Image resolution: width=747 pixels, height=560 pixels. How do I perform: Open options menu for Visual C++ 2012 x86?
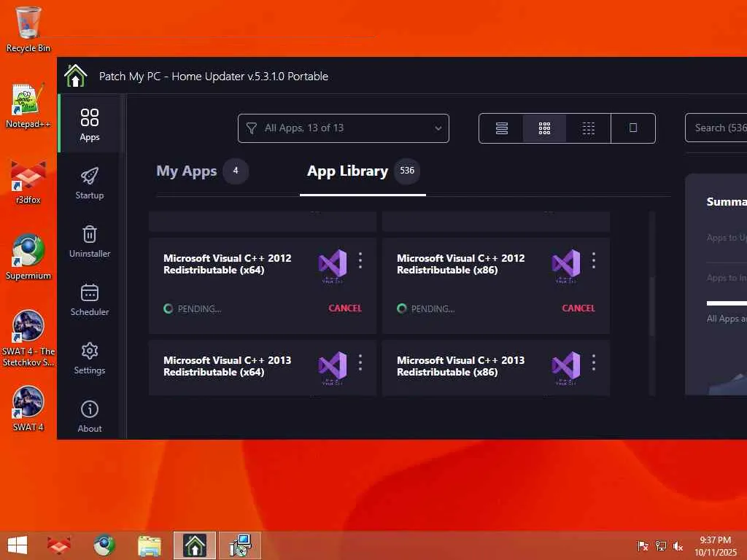594,260
